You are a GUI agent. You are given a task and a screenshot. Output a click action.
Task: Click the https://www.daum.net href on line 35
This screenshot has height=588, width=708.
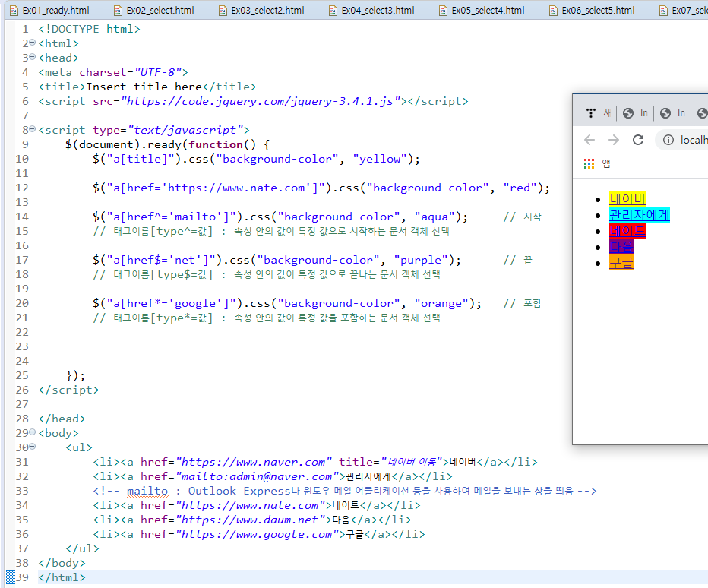(x=251, y=520)
